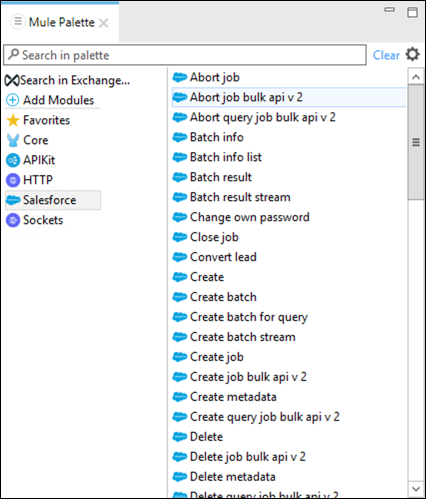Click the scroll up arrow of operations list

(416, 77)
